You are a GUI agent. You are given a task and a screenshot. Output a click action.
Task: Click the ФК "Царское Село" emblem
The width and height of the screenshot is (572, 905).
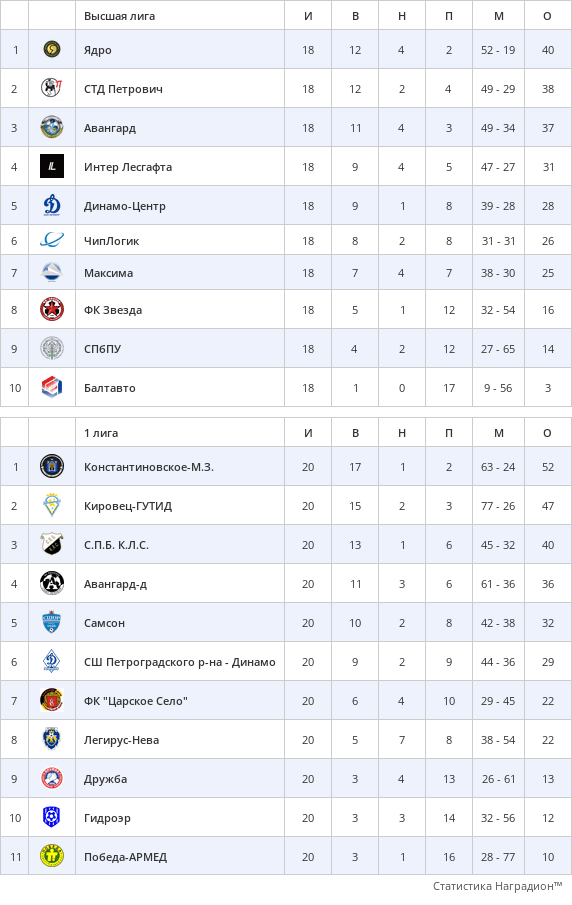click(52, 701)
